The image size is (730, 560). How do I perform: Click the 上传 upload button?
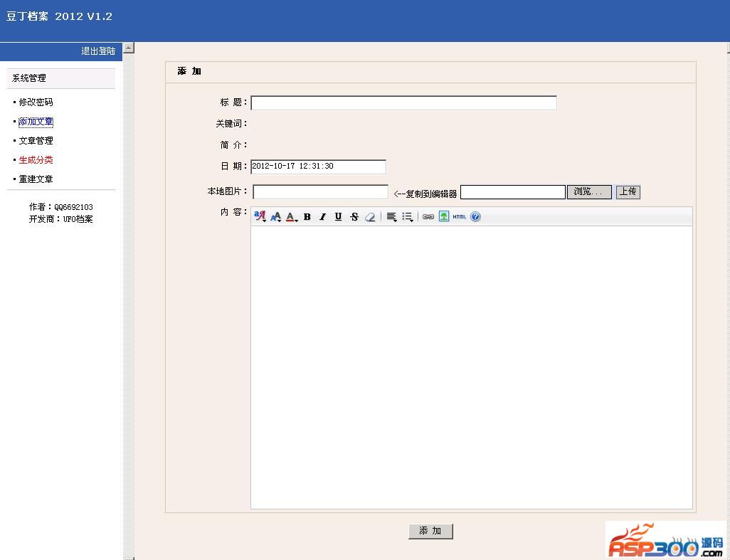[628, 192]
